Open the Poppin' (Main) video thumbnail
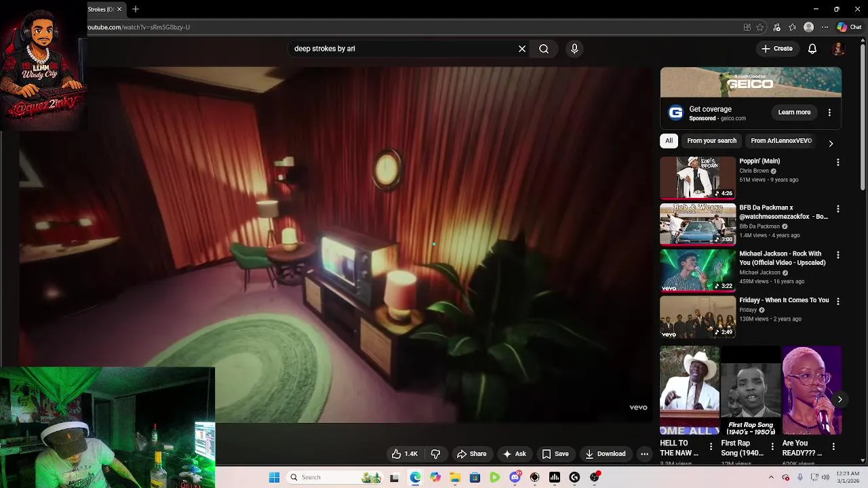Viewport: 868px width, 488px height. 698,178
